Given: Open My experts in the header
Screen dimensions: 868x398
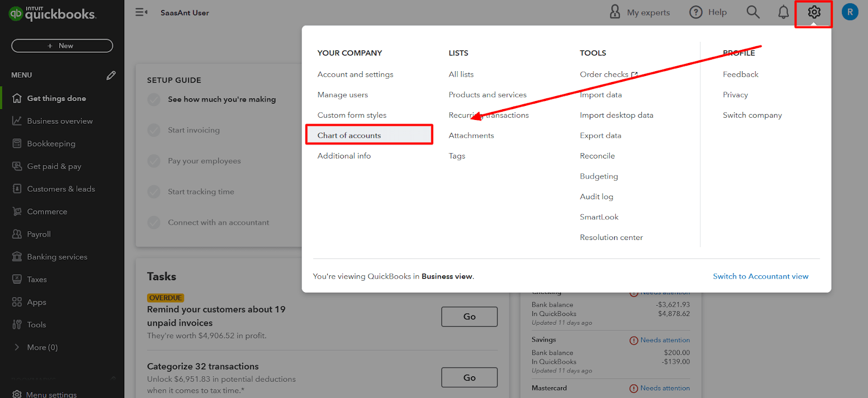Looking at the screenshot, I should point(640,12).
